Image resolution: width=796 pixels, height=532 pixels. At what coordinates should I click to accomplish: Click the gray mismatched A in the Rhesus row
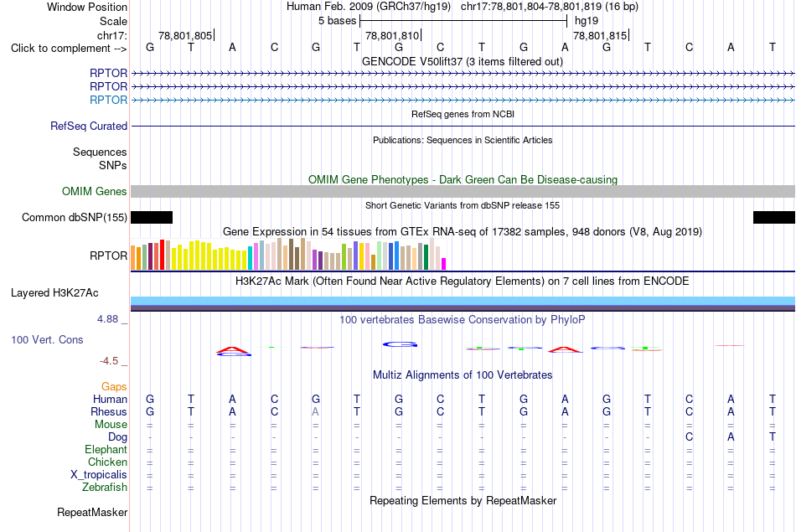[x=315, y=412]
